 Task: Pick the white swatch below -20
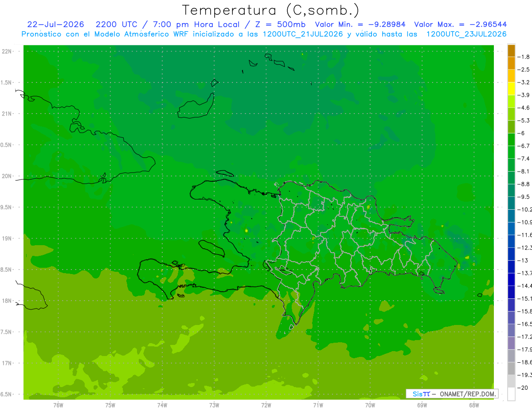(511, 394)
